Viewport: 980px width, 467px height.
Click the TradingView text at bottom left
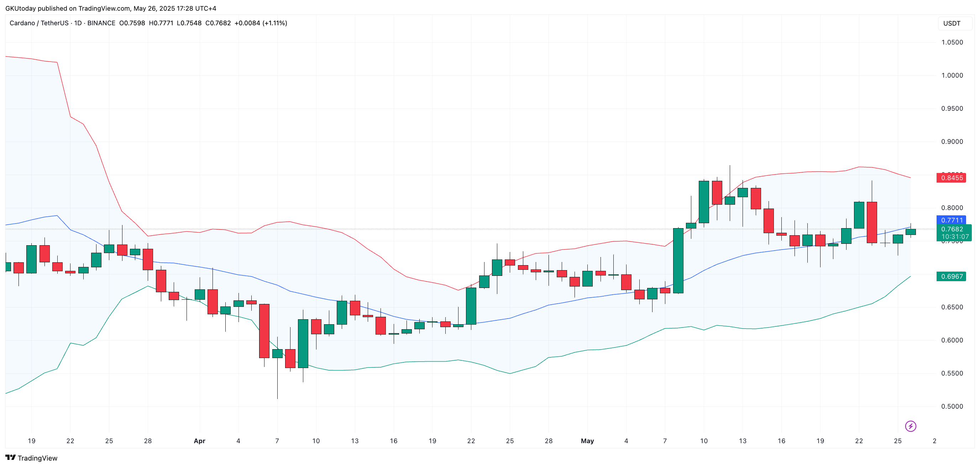pyautogui.click(x=37, y=458)
